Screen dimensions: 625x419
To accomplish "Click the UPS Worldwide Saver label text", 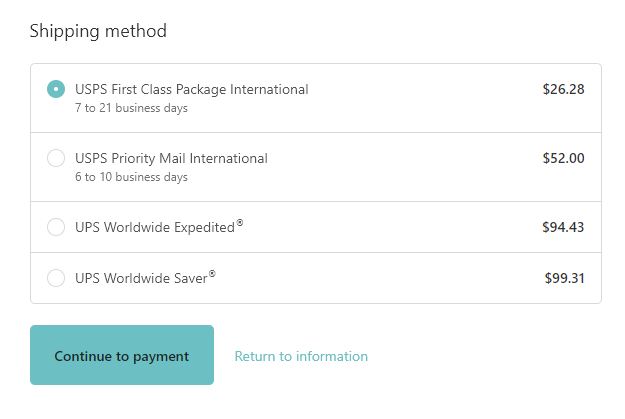I will [140, 278].
